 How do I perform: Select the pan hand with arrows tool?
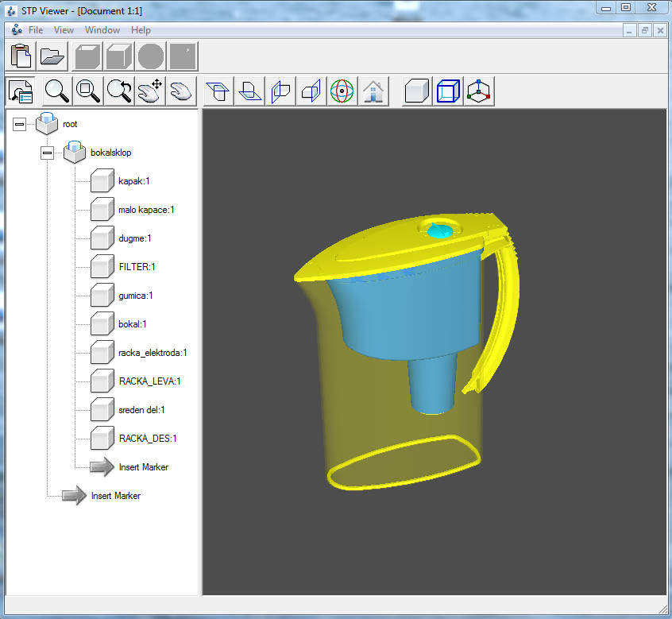click(150, 91)
